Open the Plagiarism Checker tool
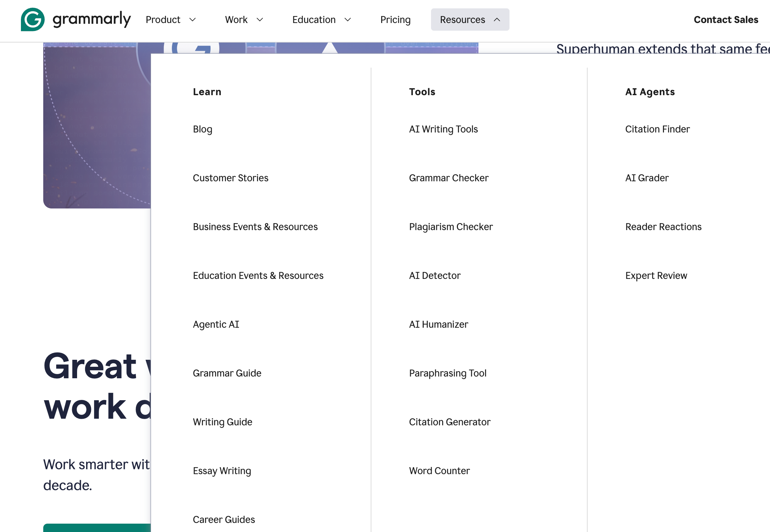This screenshot has height=532, width=770. pos(451,227)
